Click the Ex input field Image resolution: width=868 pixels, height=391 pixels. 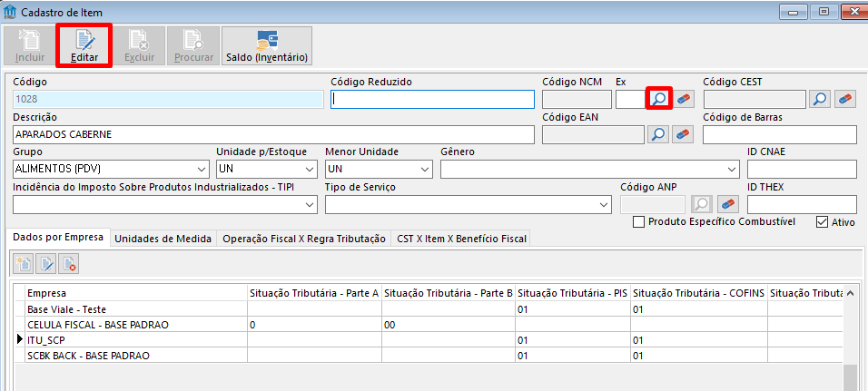click(631, 100)
